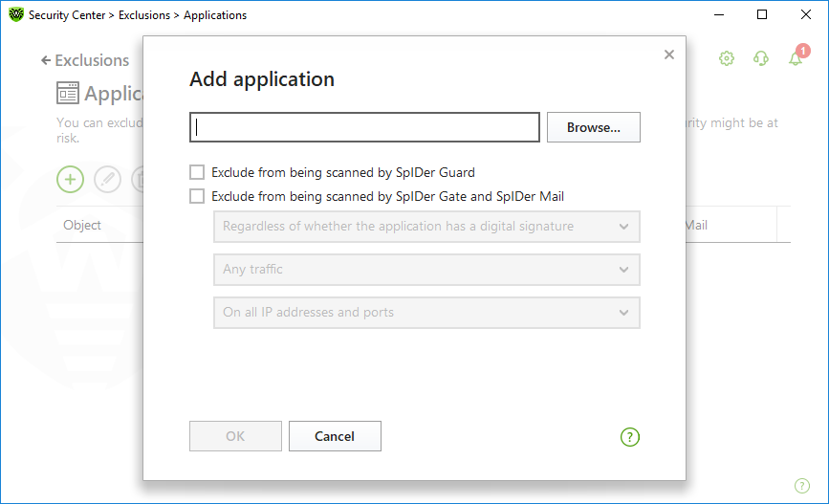Click the Browse... button
The height and width of the screenshot is (504, 829).
click(593, 127)
